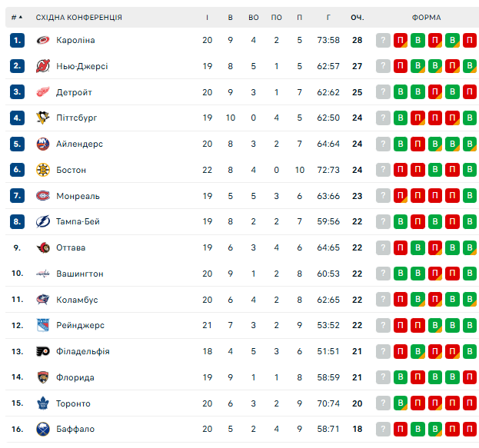Click the Buffalo Sabres logo

click(43, 429)
